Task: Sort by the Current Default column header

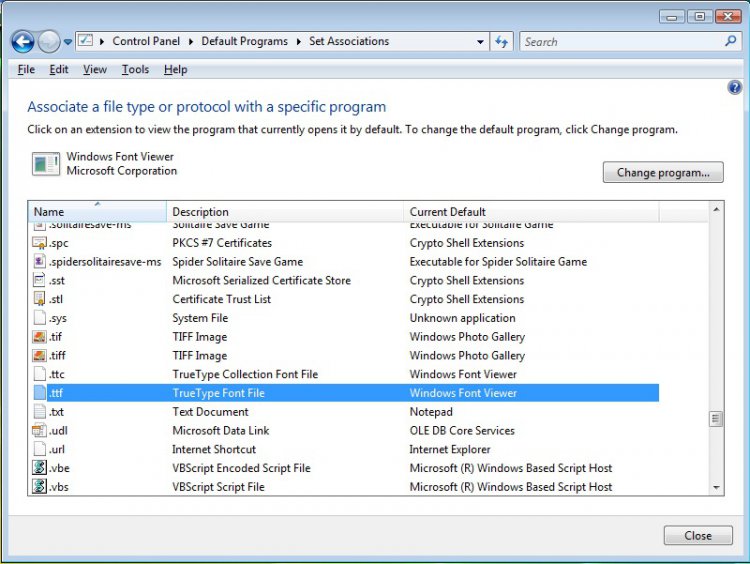Action: tap(531, 211)
